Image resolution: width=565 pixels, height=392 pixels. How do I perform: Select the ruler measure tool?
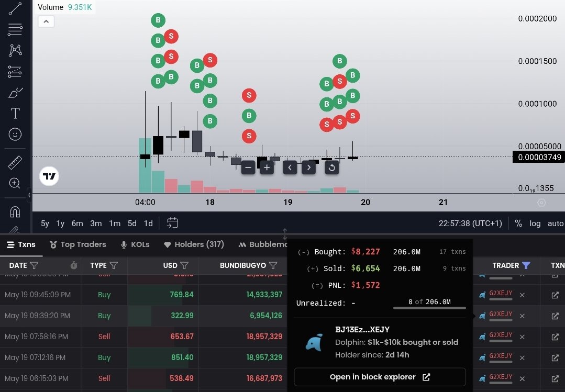point(15,162)
